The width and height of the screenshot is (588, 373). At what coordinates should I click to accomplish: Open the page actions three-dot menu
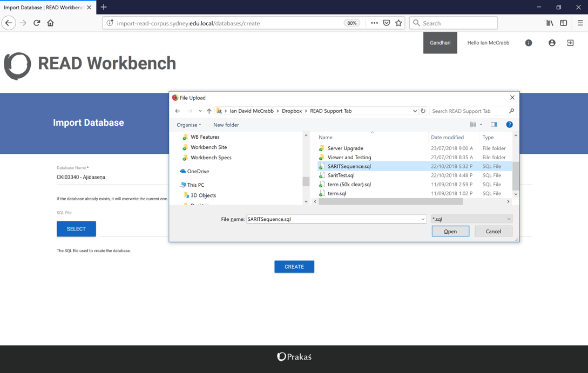pos(374,23)
